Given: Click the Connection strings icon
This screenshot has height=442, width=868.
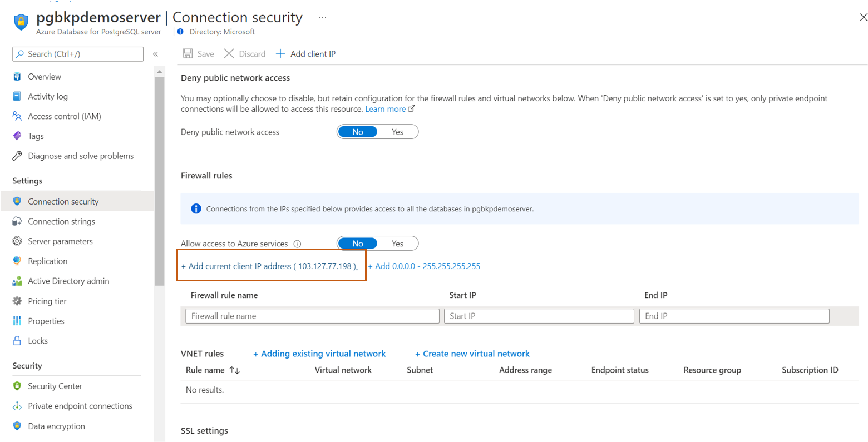Looking at the screenshot, I should click(x=17, y=221).
